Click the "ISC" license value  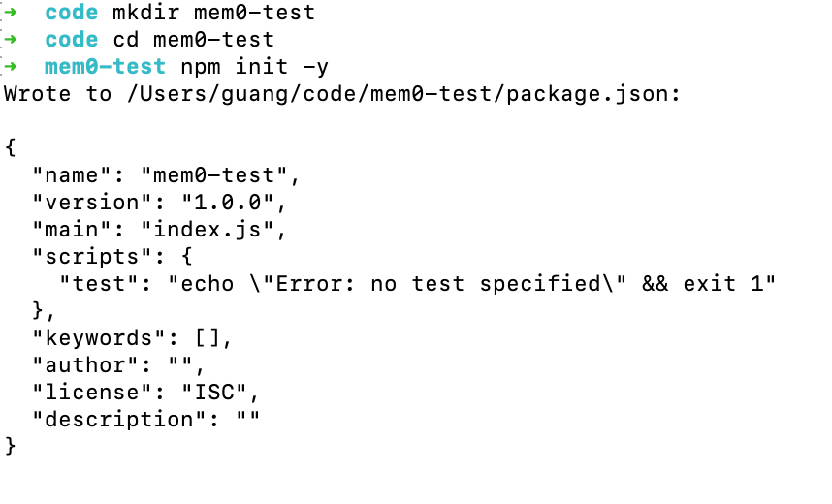click(x=214, y=393)
